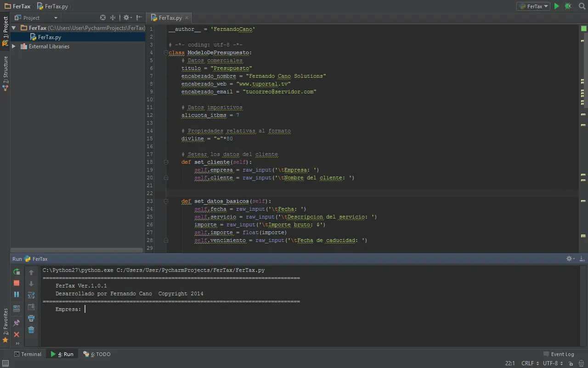Screen dimensions: 588x368
Task: Fold the set_datos_basicos method at line 23
Action: point(166,201)
